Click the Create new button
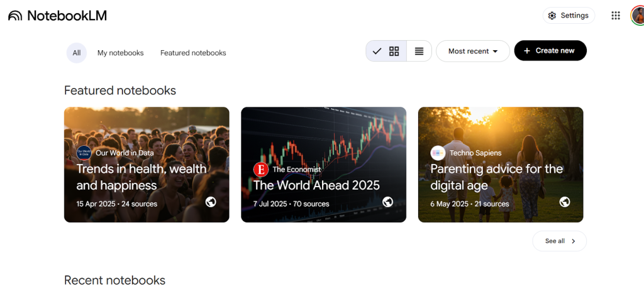Image resolution: width=644 pixels, height=294 pixels. (x=550, y=51)
